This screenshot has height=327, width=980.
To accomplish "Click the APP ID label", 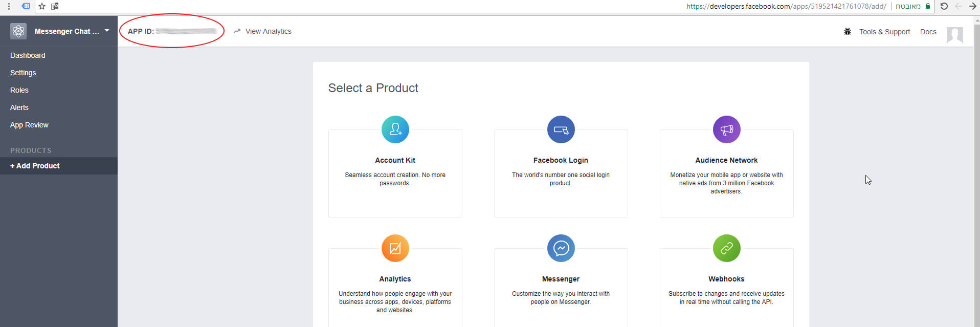I will click(141, 31).
